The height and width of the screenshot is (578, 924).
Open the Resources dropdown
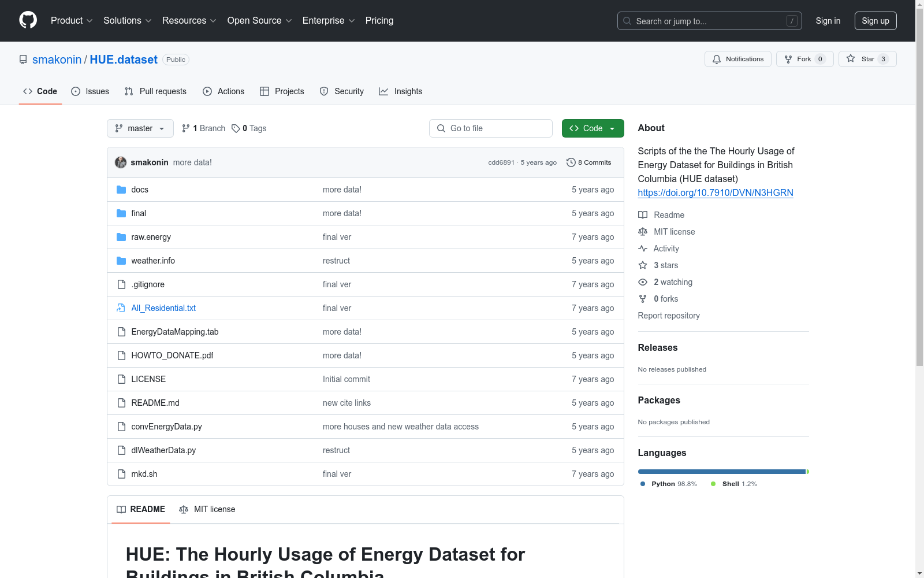tap(189, 20)
